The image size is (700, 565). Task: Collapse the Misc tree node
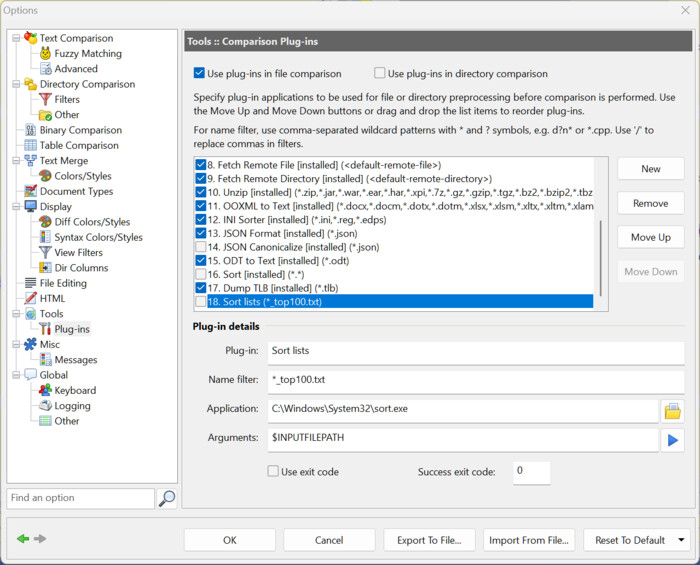point(16,344)
